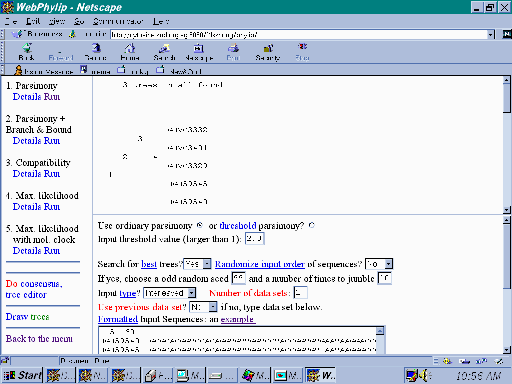Go to Home via toolbar icon
The height and width of the screenshot is (384, 512).
(130, 48)
